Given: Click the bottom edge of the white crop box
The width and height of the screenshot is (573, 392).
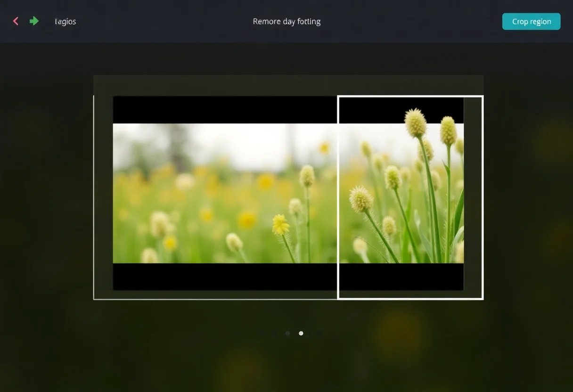Looking at the screenshot, I should [410, 298].
